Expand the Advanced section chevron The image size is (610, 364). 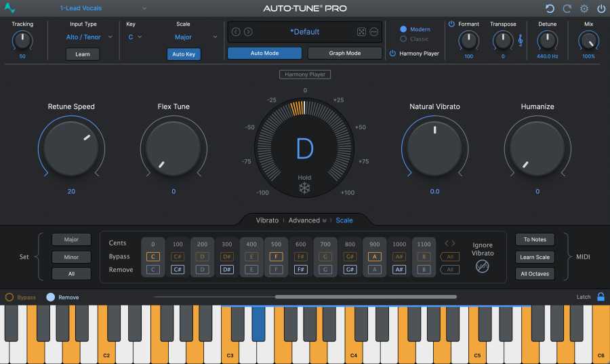tap(325, 220)
